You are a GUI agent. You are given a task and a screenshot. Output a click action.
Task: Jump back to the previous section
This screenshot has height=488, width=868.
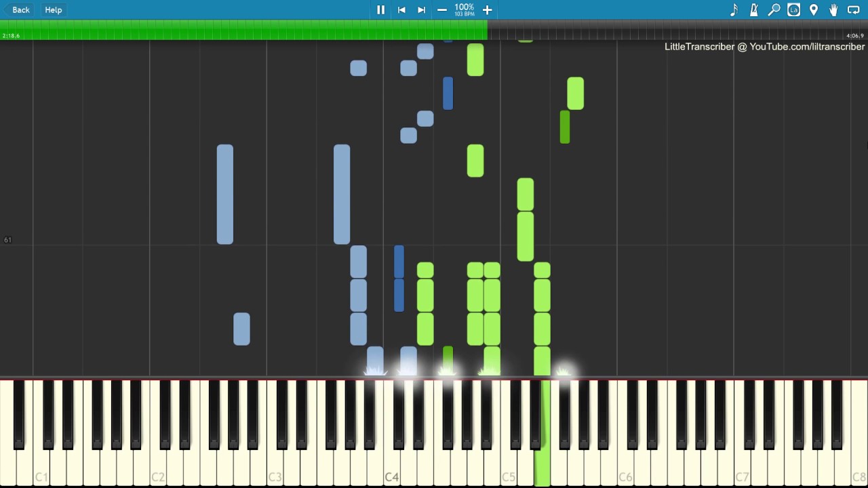pyautogui.click(x=401, y=9)
